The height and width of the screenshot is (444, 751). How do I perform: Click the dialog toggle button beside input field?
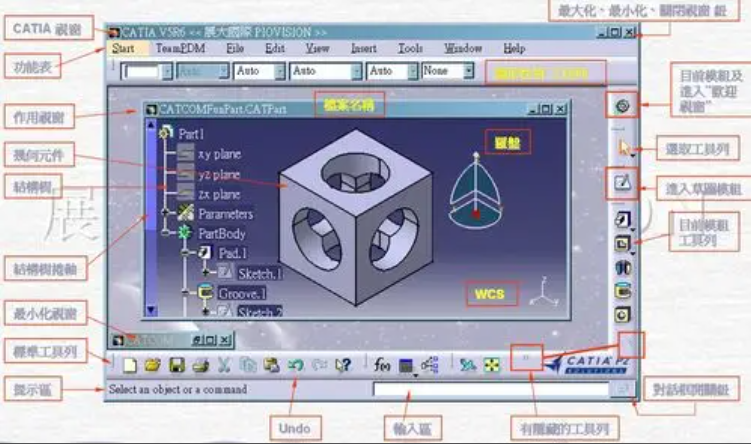coord(622,389)
